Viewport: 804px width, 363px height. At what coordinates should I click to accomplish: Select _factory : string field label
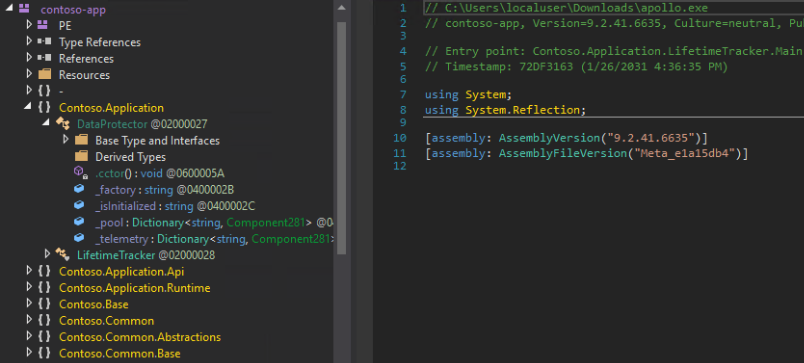tap(165, 190)
